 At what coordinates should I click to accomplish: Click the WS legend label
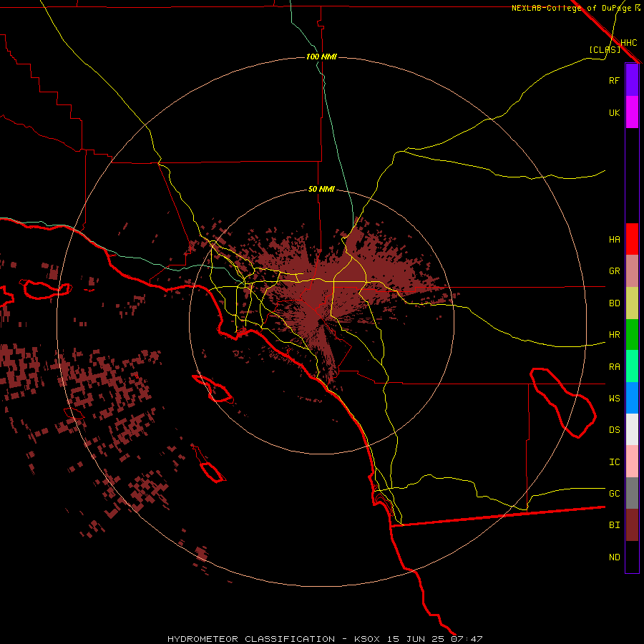click(614, 399)
